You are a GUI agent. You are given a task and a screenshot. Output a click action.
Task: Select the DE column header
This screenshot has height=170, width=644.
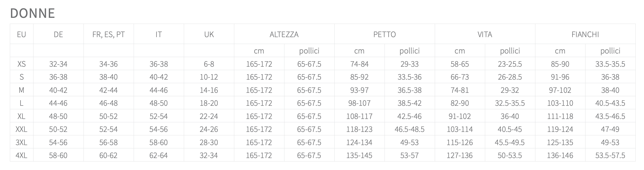point(58,34)
